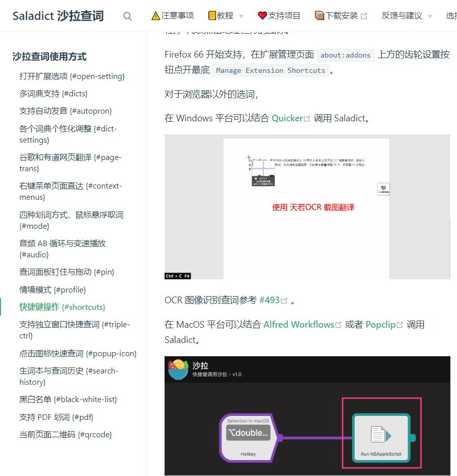This screenshot has width=457, height=476.
Task: Click the Run NSAppleScript document icon
Action: coord(381,434)
